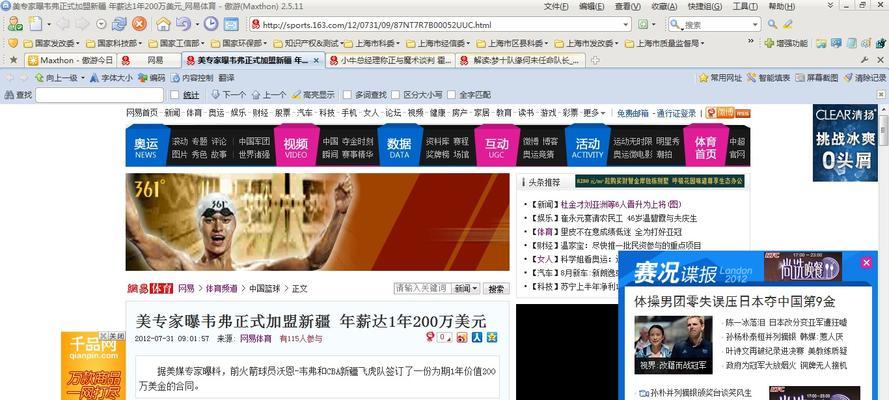Click the search magnifier go icon

click(772, 24)
